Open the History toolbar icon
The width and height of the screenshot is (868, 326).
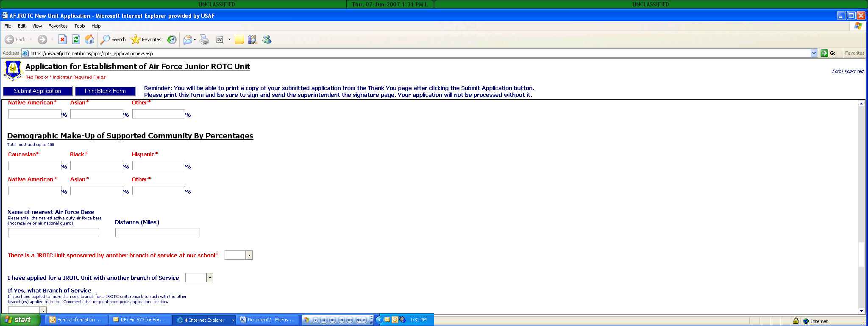(172, 39)
